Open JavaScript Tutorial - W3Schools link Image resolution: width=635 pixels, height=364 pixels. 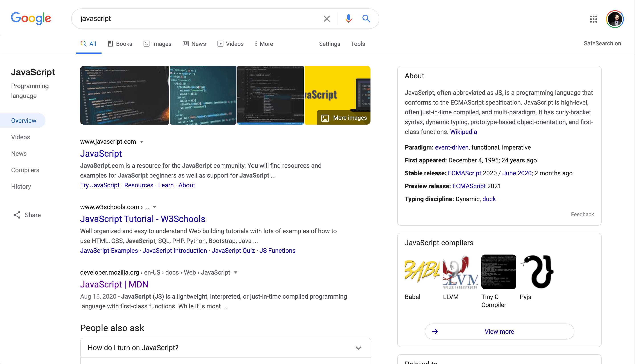point(142,219)
